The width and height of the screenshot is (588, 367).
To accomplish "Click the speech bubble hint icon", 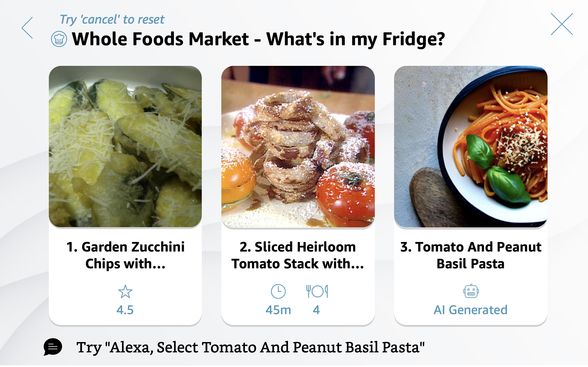I will coord(53,347).
